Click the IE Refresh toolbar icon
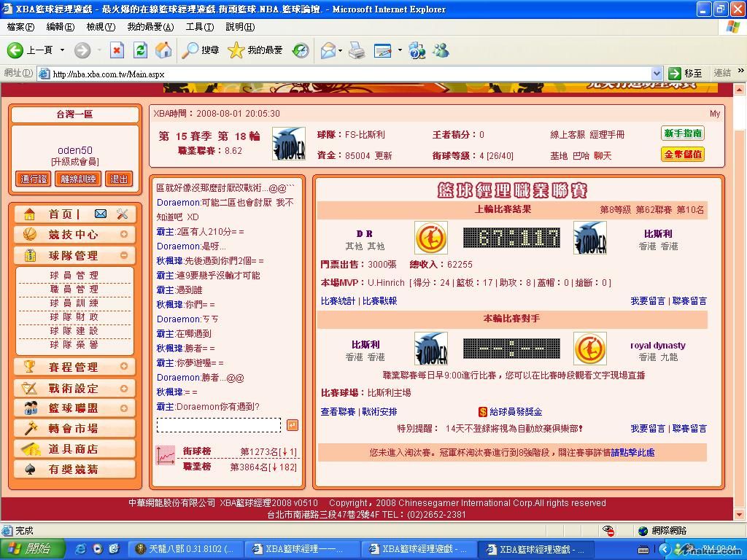This screenshot has height=560, width=747. [140, 50]
